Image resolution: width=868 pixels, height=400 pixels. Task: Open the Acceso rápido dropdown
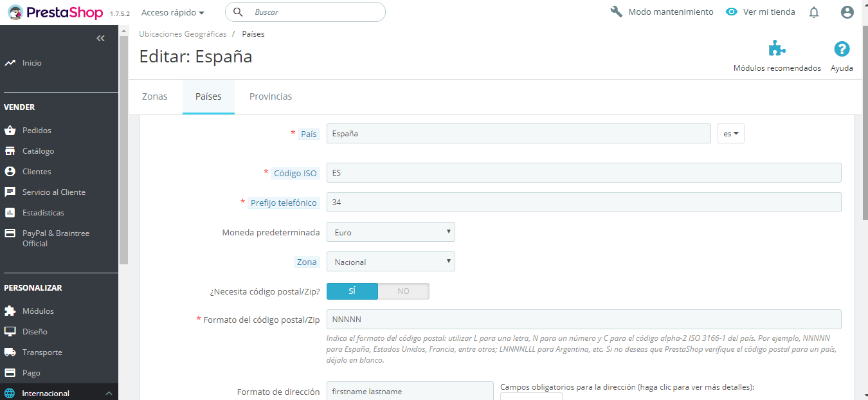coord(173,12)
